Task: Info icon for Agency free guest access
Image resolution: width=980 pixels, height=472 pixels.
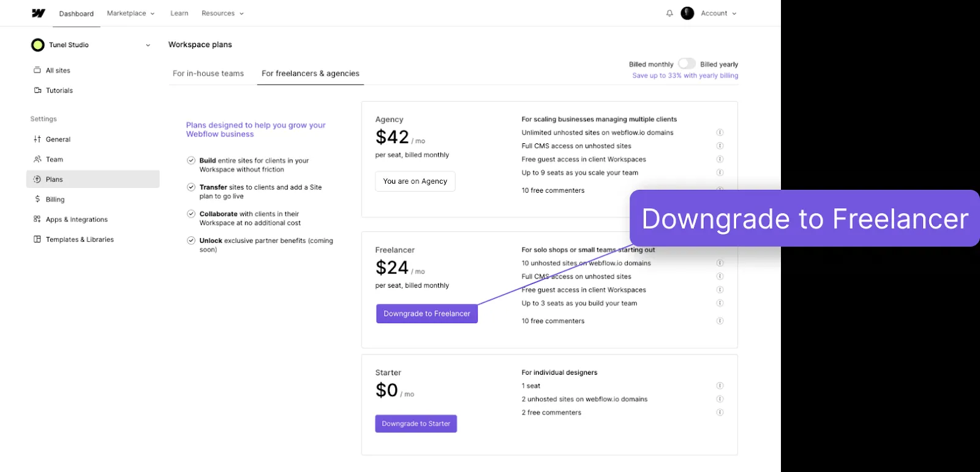Action: [x=720, y=159]
